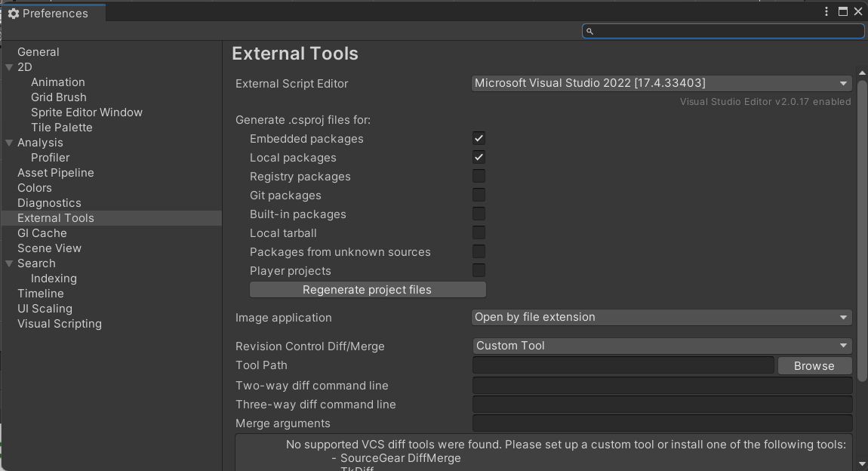Screen dimensions: 868x471
Task: Enable the Registry packages checkbox
Action: pos(479,176)
